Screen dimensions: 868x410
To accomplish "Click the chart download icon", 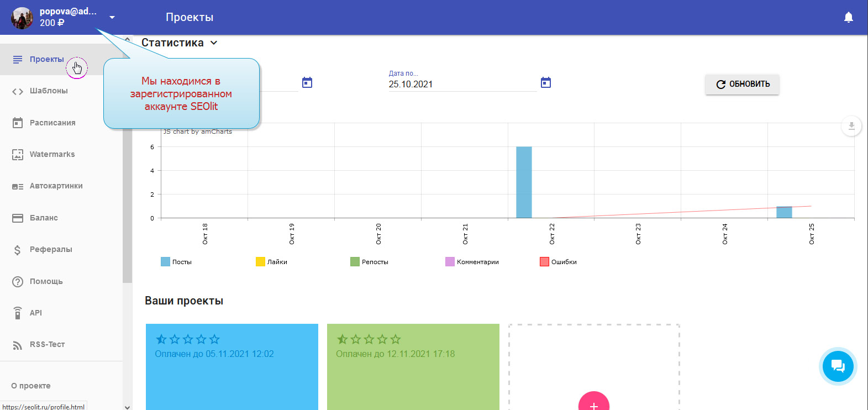I will (851, 126).
